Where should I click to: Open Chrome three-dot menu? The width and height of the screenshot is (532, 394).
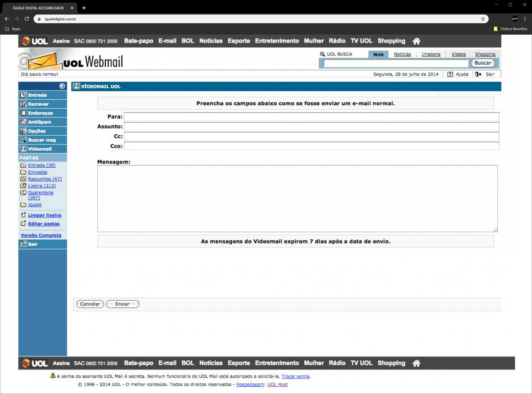click(x=525, y=19)
